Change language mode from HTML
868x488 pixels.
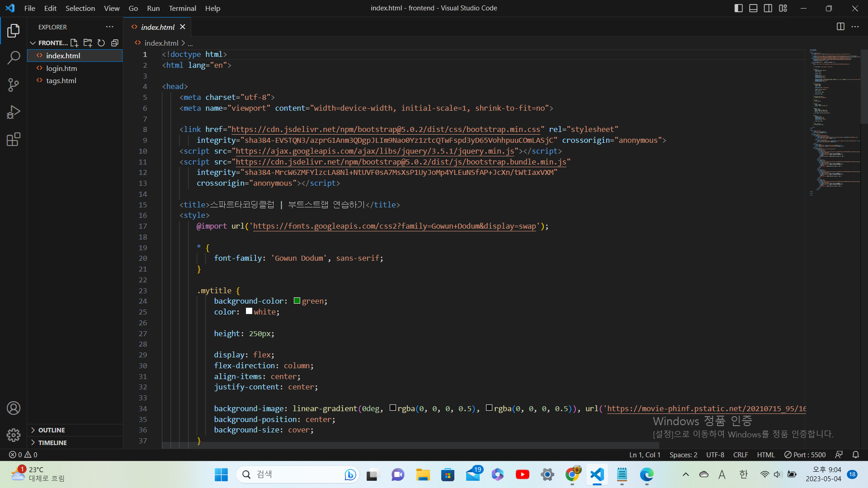766,455
